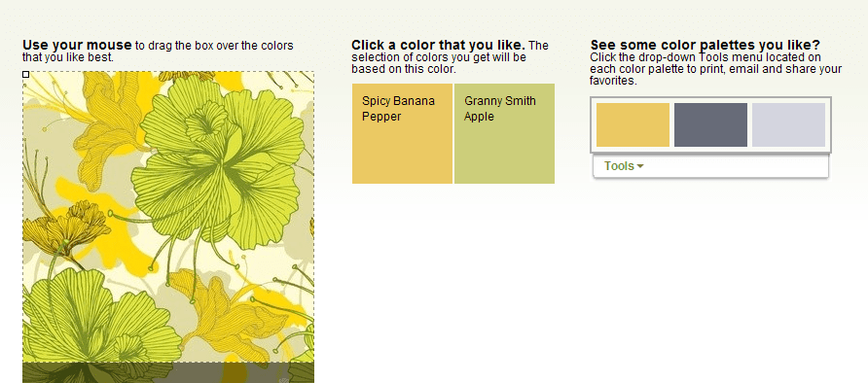Click the dark reflection strip below the image
Screen dimensions: 868x383
tap(168, 372)
